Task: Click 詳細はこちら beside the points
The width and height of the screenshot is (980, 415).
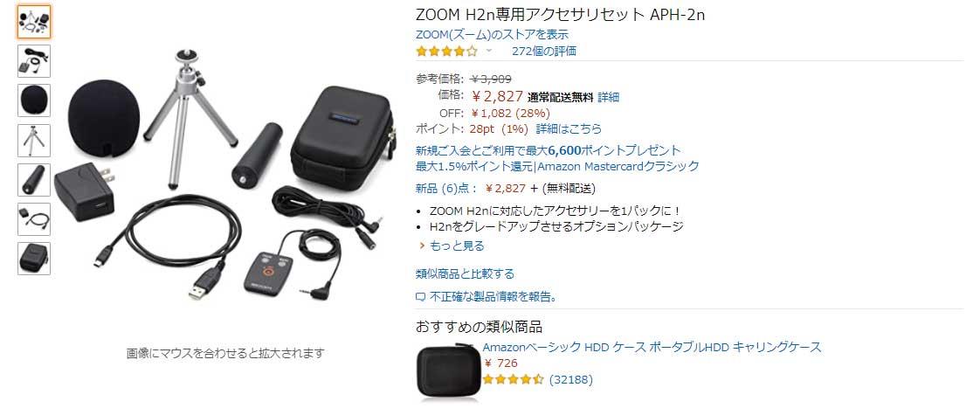Action: pyautogui.click(x=569, y=128)
